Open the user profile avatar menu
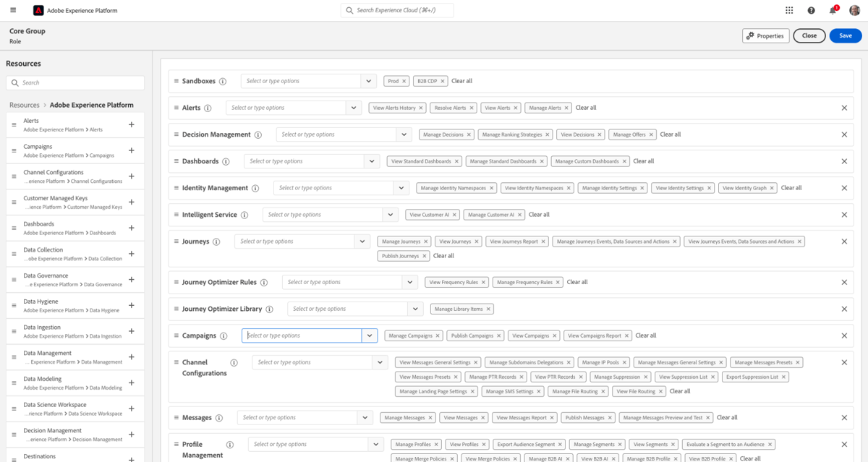868x462 pixels. (x=856, y=9)
